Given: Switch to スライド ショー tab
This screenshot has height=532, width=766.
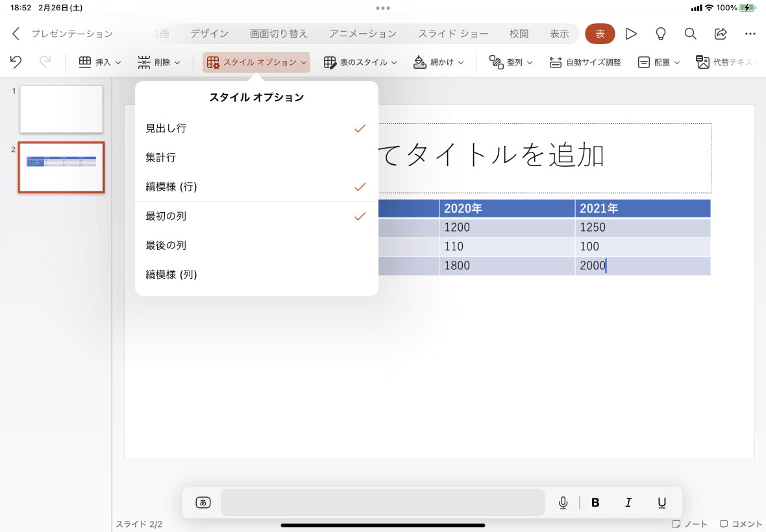Looking at the screenshot, I should (x=453, y=34).
